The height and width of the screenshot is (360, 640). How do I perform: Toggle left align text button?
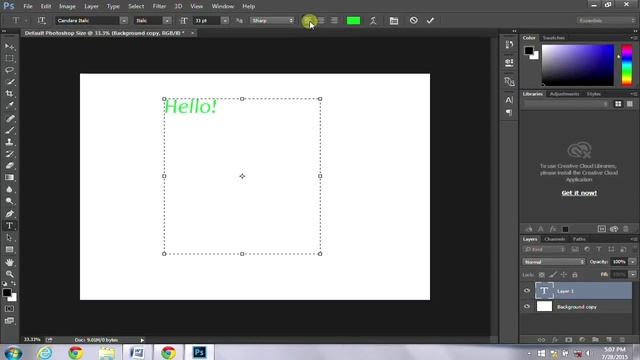pos(309,20)
